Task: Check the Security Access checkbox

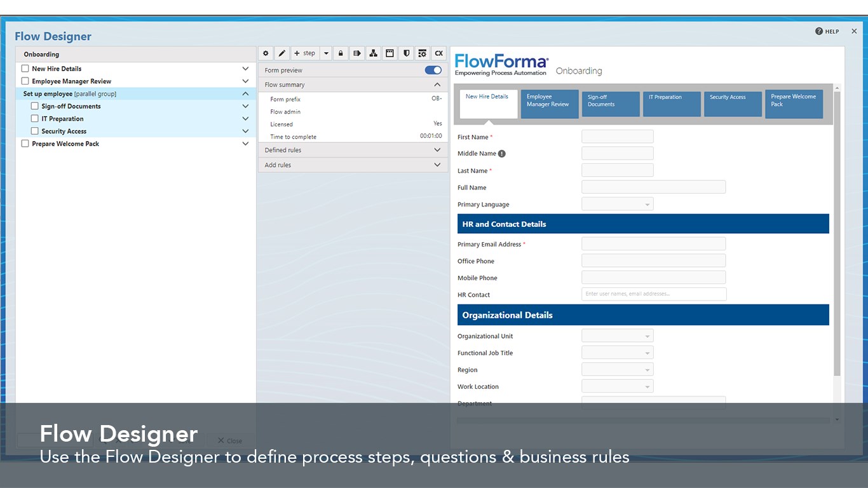Action: tap(35, 131)
